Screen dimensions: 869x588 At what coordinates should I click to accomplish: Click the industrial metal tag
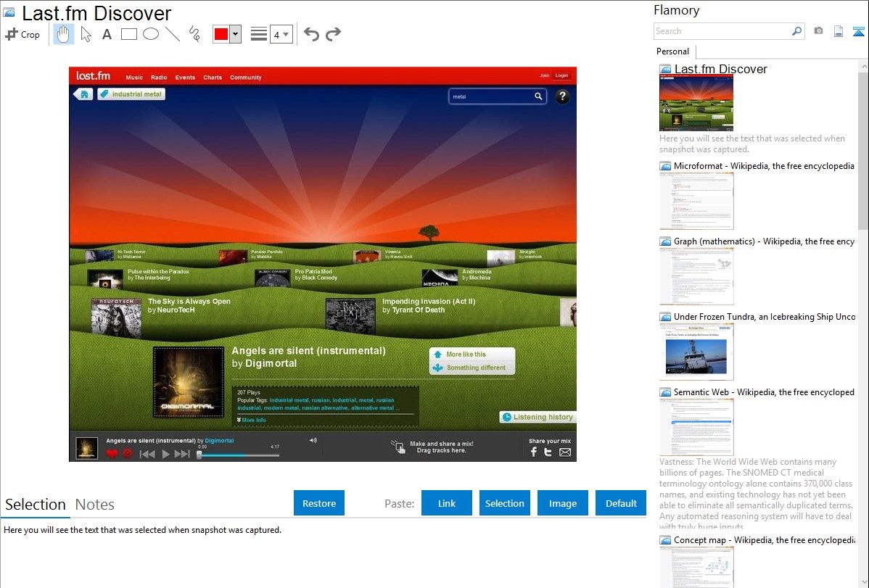click(x=131, y=94)
